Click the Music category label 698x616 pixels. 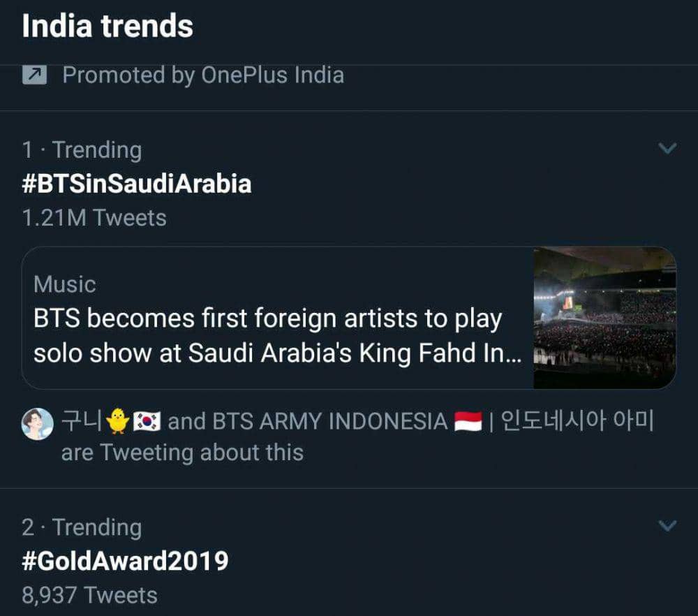64,284
